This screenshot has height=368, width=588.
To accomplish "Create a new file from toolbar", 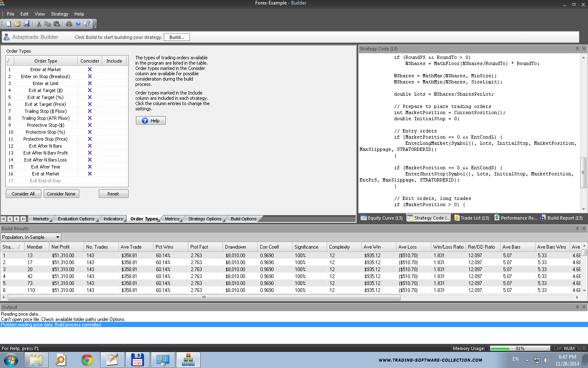I will (9, 24).
